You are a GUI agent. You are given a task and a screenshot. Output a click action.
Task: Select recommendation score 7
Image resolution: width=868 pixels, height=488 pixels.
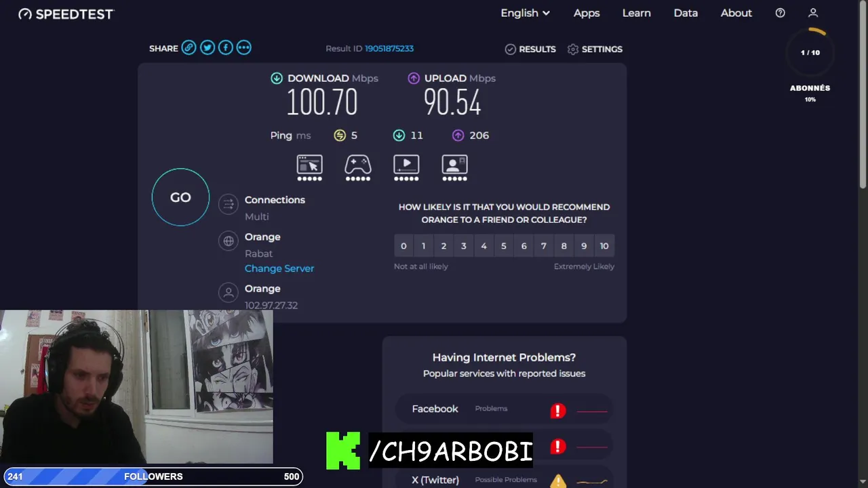pos(543,246)
